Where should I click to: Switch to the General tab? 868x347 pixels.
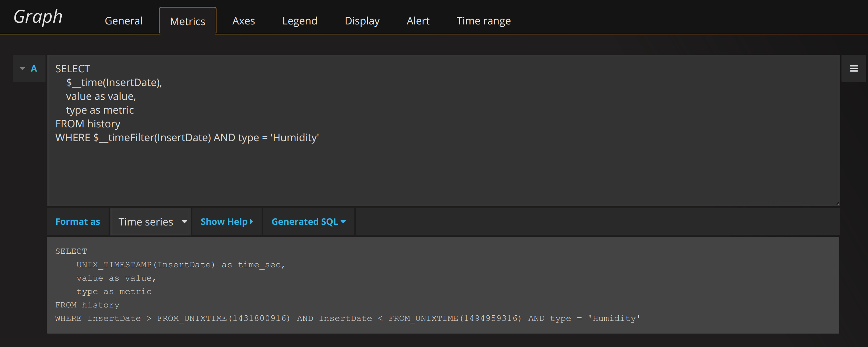click(x=123, y=21)
